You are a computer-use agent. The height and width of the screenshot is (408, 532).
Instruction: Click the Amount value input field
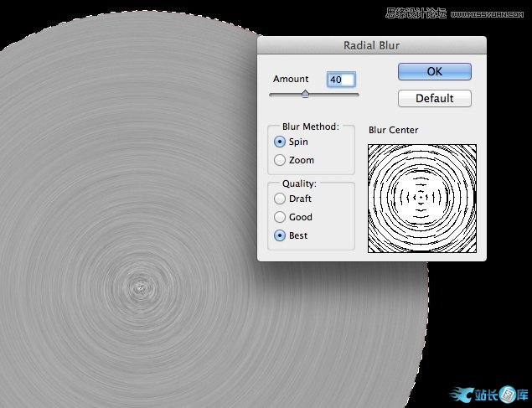point(341,80)
